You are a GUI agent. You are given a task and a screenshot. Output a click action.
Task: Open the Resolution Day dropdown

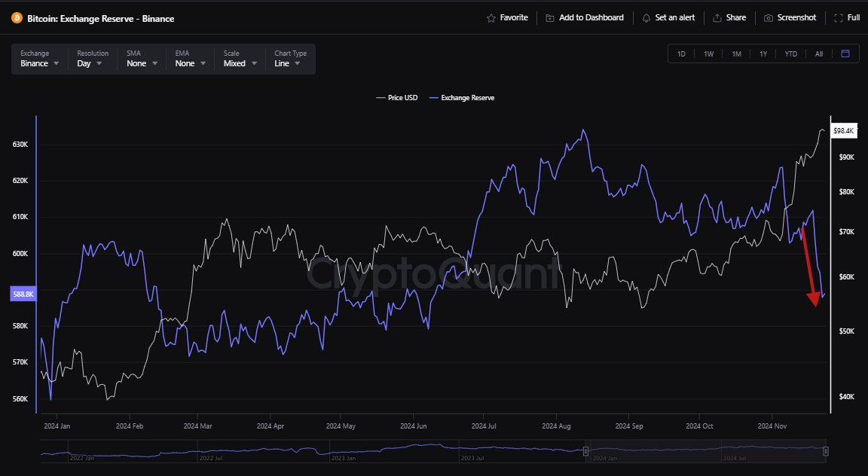93,59
